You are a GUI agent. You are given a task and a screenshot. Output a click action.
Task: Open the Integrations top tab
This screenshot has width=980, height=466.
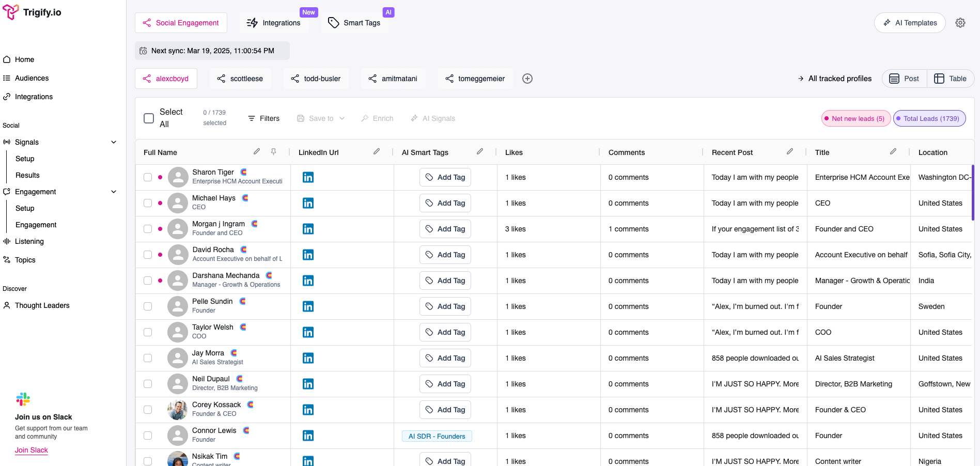(x=274, y=23)
